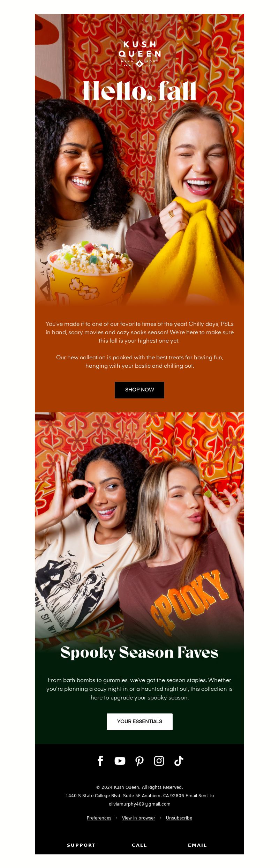Screen dimensions: 279x868
Task: Click the Unsubscribe link
Action: 179,818
